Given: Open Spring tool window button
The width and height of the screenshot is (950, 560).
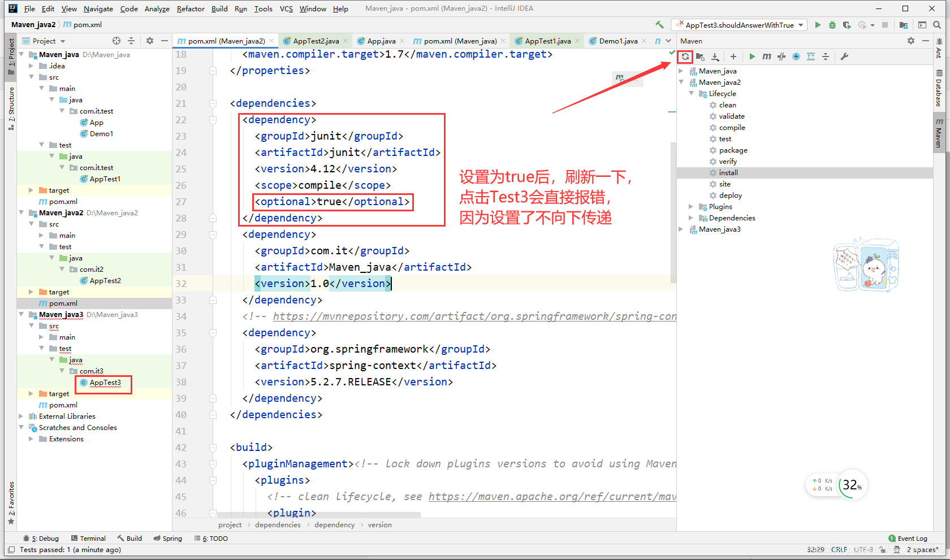Looking at the screenshot, I should (167, 539).
